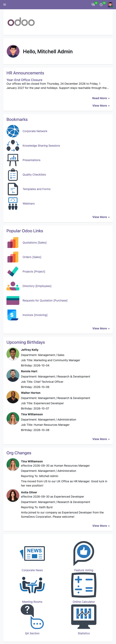Click the Presentations board icon
The width and height of the screenshot is (116, 644).
point(13,160)
